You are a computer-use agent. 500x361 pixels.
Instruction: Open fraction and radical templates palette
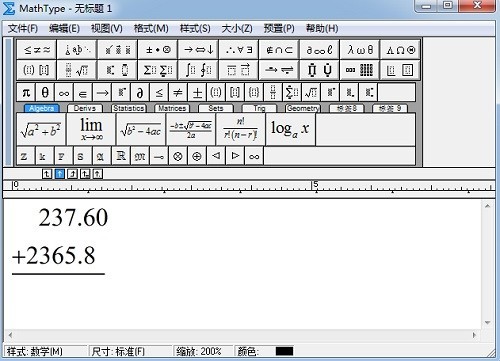click(x=77, y=70)
